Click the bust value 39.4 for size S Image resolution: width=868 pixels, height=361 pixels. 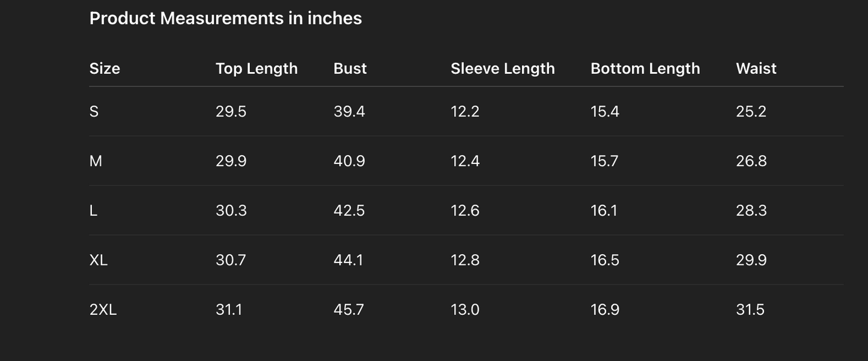349,112
